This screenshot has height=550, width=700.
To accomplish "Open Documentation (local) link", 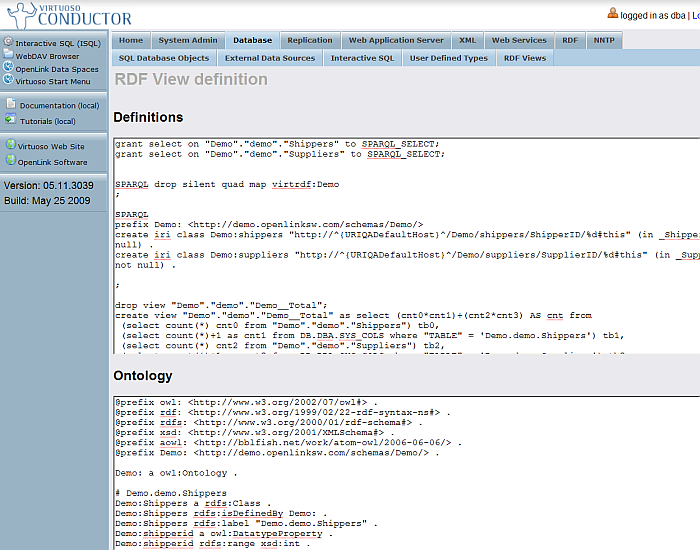I will pos(59,105).
